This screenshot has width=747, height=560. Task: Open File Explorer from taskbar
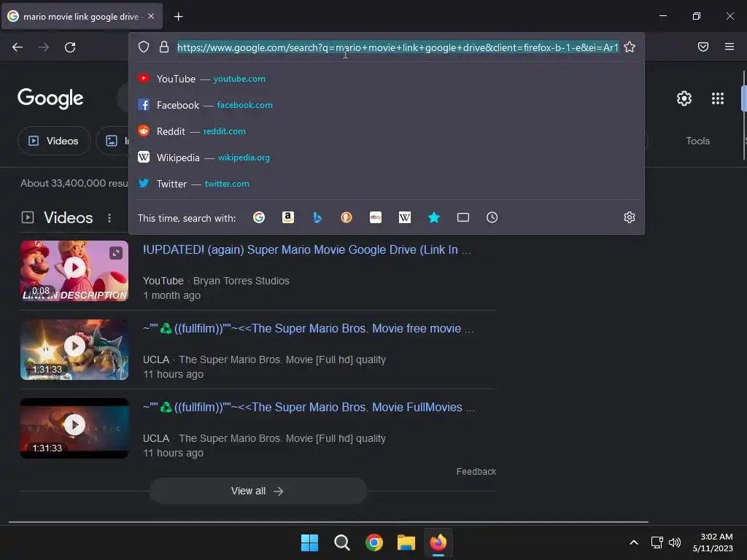pos(406,542)
